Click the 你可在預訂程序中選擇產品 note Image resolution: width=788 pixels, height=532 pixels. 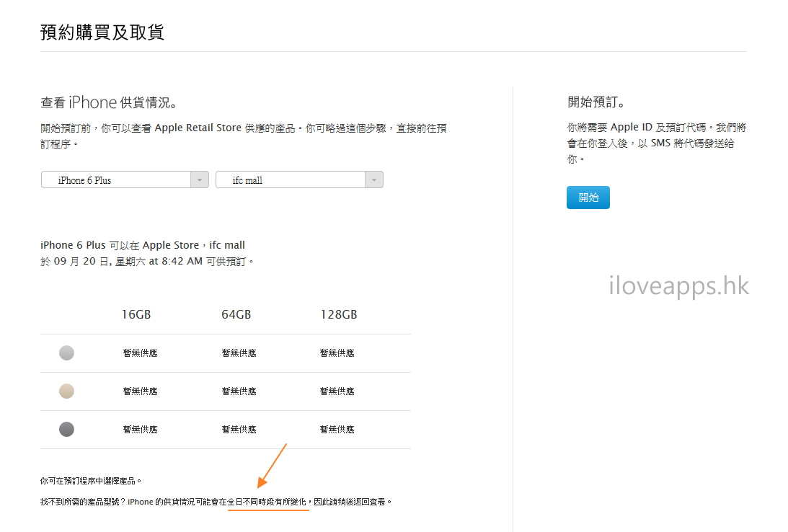click(91, 482)
